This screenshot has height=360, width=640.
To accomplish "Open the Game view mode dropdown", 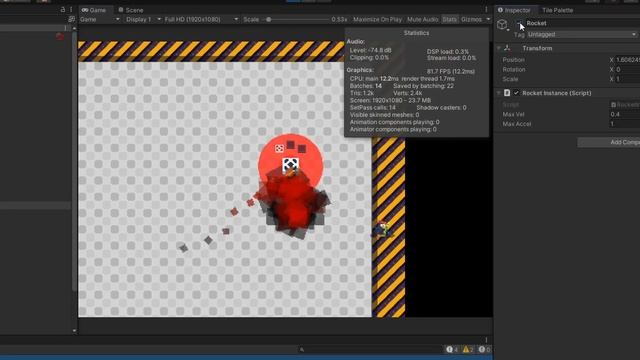I will [100, 19].
